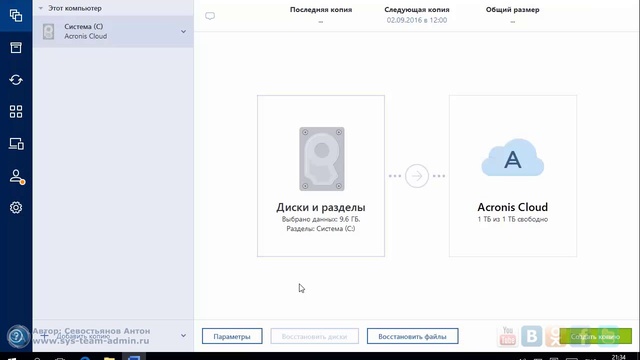
Task: Expand the Система (C) backup dropdown chevron
Action: click(x=183, y=31)
